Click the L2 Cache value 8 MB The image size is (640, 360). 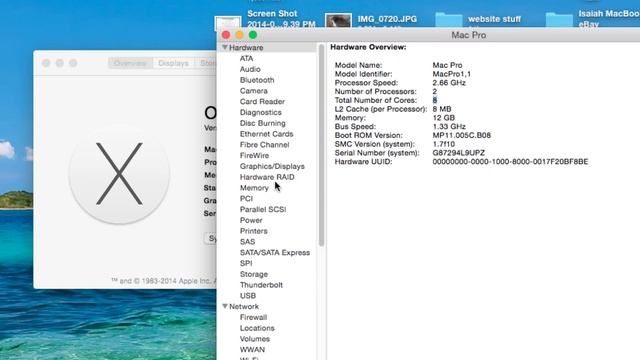(x=442, y=109)
